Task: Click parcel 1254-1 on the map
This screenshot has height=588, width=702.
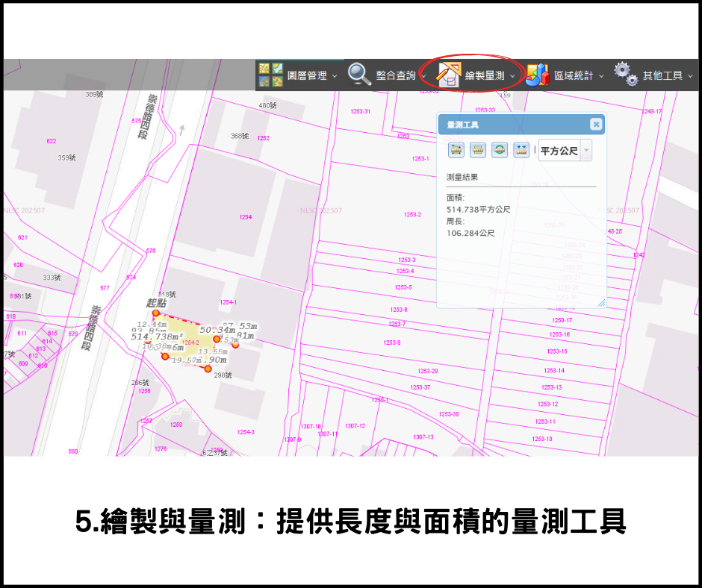Action: (x=228, y=302)
